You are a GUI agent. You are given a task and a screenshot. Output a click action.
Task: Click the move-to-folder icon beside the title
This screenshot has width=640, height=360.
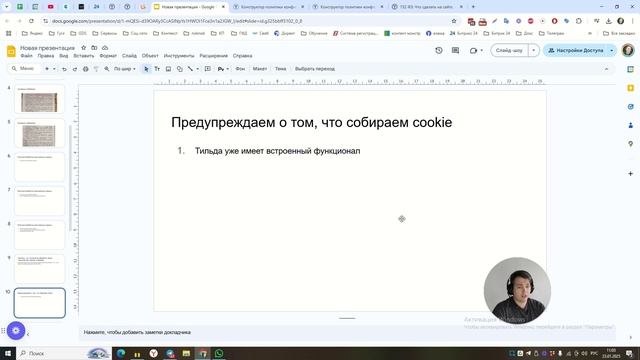click(94, 48)
